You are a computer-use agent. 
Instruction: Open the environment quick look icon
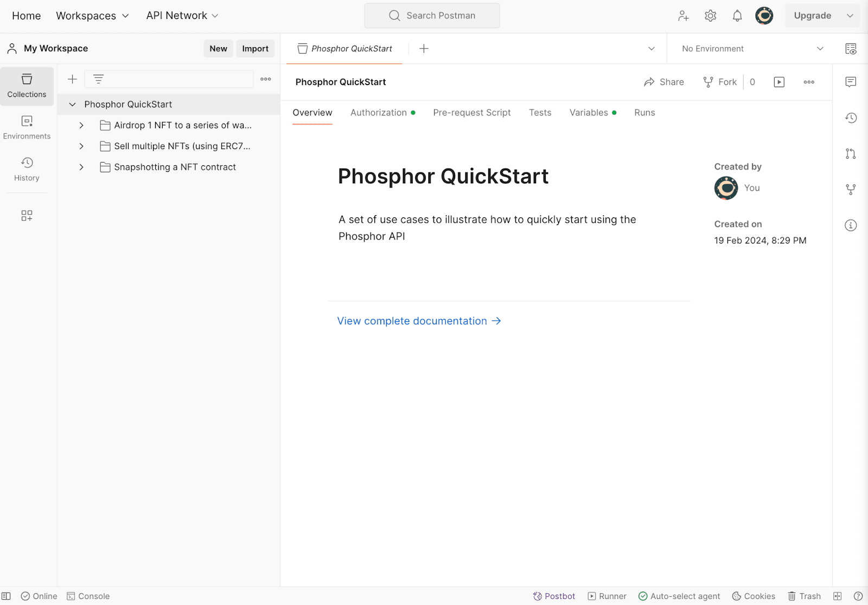pyautogui.click(x=851, y=49)
